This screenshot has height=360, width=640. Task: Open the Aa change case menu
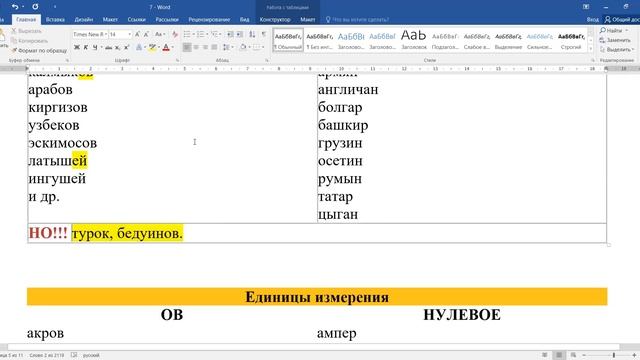coord(160,35)
